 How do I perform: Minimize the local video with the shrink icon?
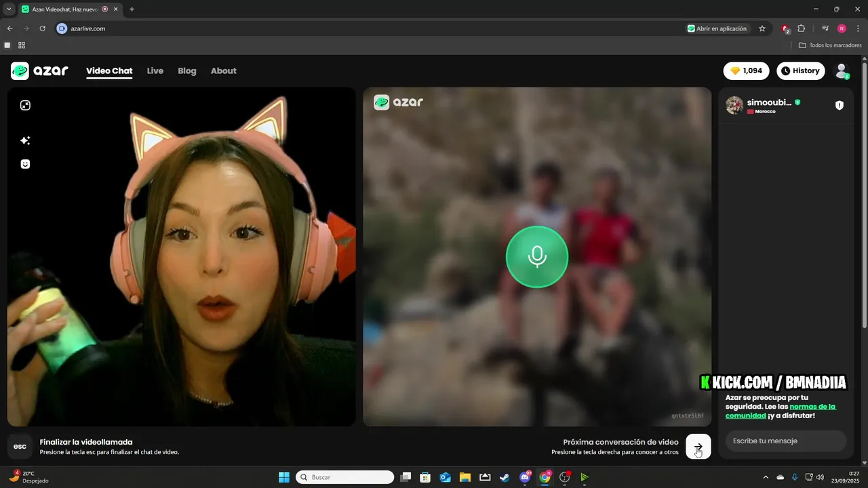(25, 105)
